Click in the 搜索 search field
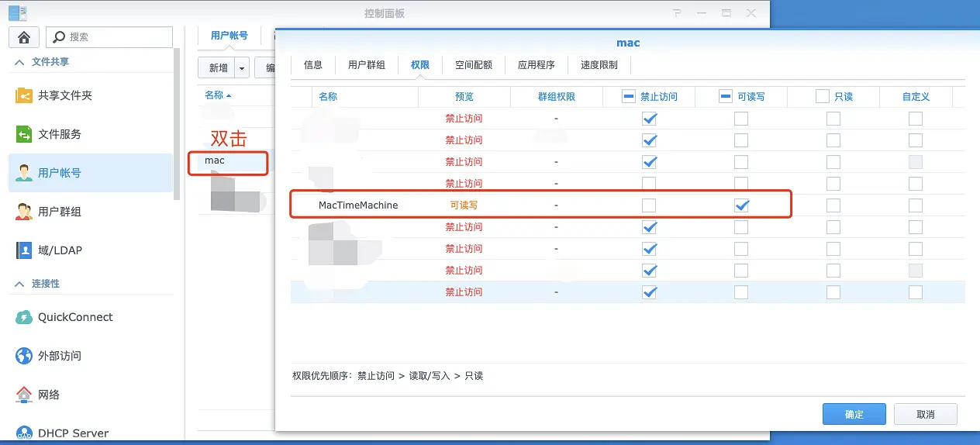 [x=109, y=36]
